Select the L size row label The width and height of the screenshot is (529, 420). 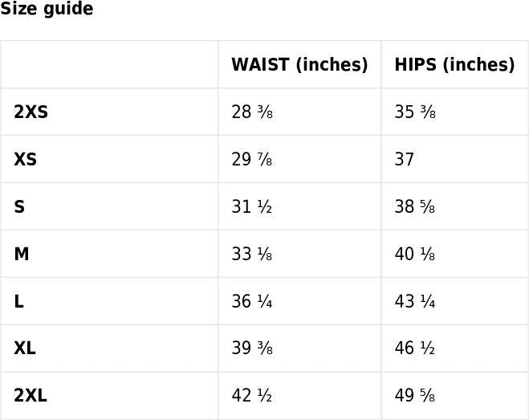click(x=18, y=302)
